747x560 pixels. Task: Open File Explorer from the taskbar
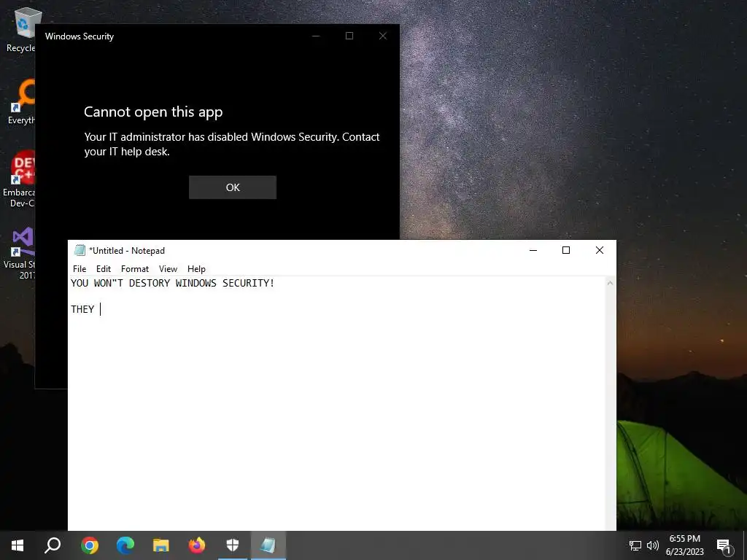[x=161, y=545]
